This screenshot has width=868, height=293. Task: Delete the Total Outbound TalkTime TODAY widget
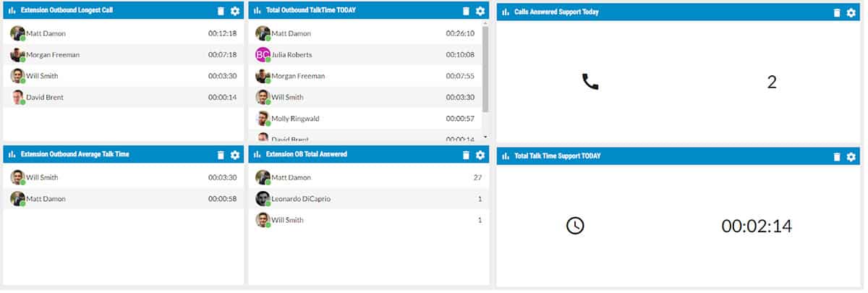467,11
